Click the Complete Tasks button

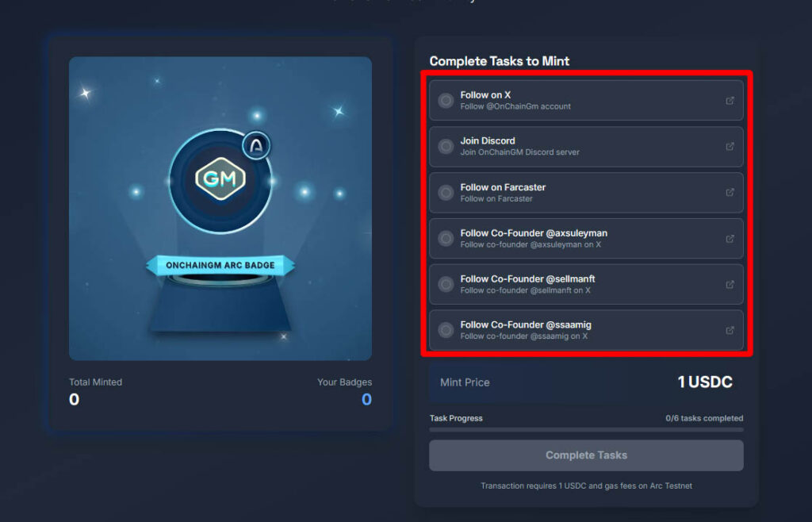coord(586,455)
